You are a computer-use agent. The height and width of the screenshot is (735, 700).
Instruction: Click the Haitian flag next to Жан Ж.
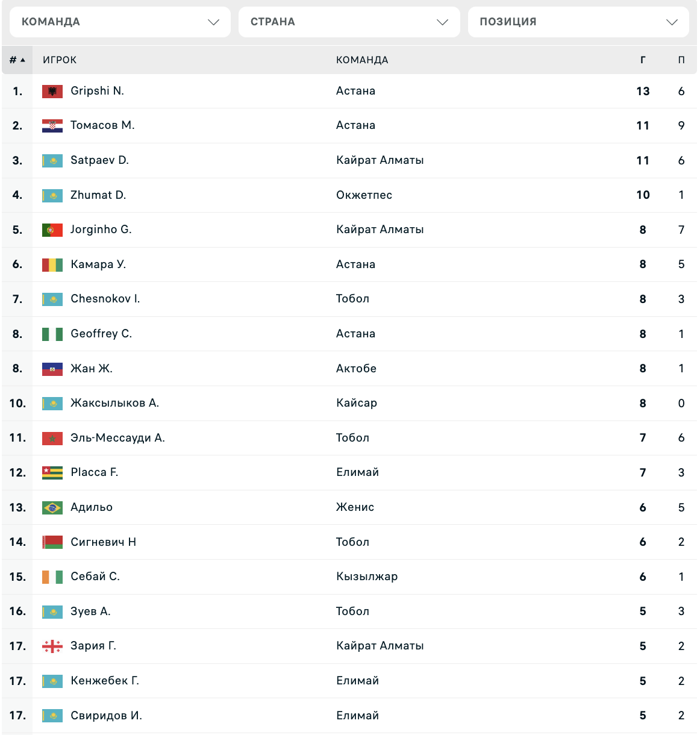click(52, 369)
